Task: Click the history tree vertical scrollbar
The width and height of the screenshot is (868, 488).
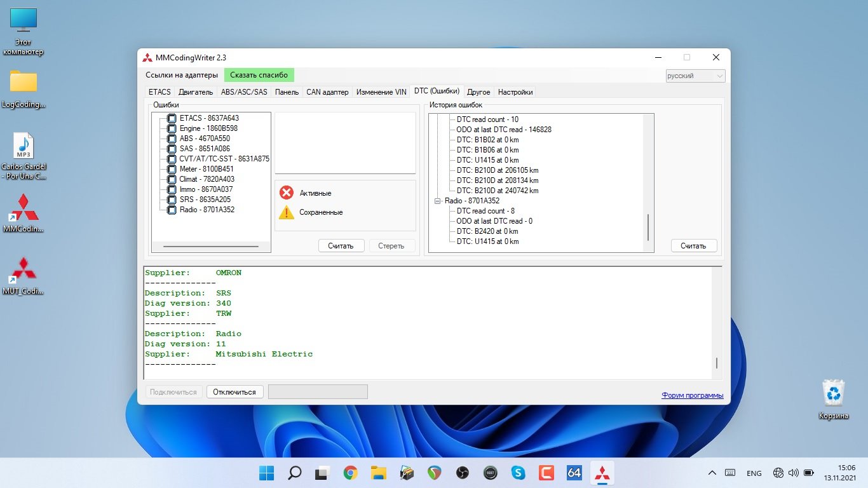Action: click(649, 227)
